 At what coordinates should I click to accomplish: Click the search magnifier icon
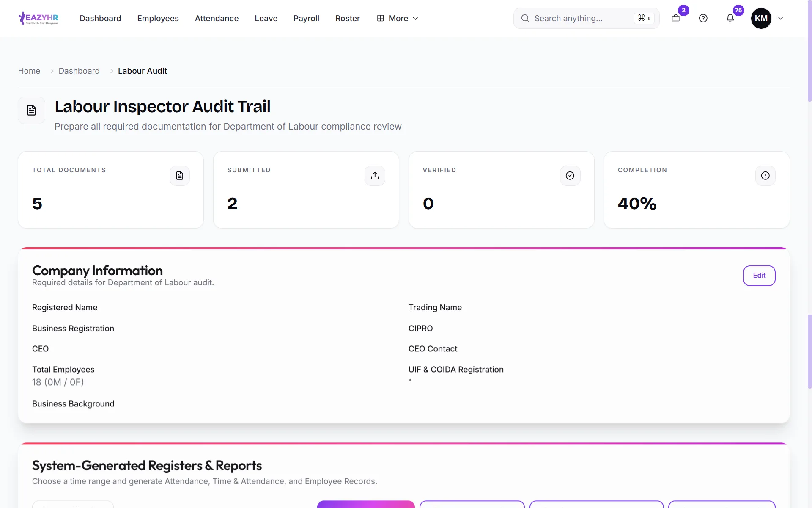pos(525,18)
